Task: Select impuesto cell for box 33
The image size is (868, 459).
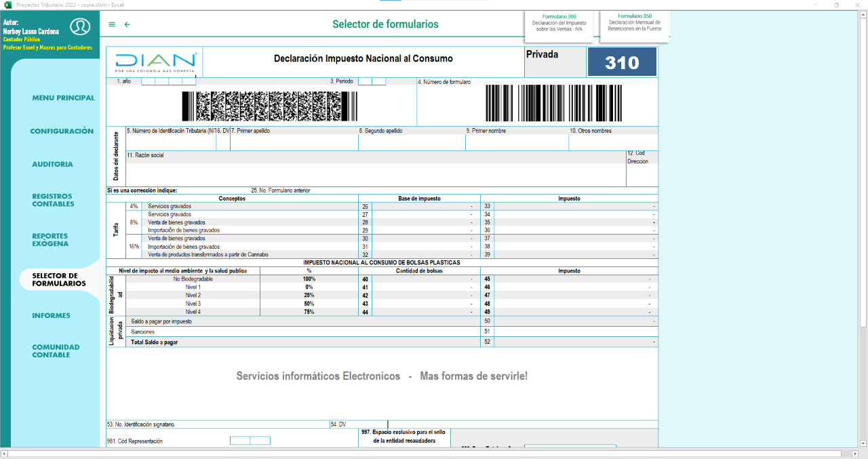Action: point(576,206)
